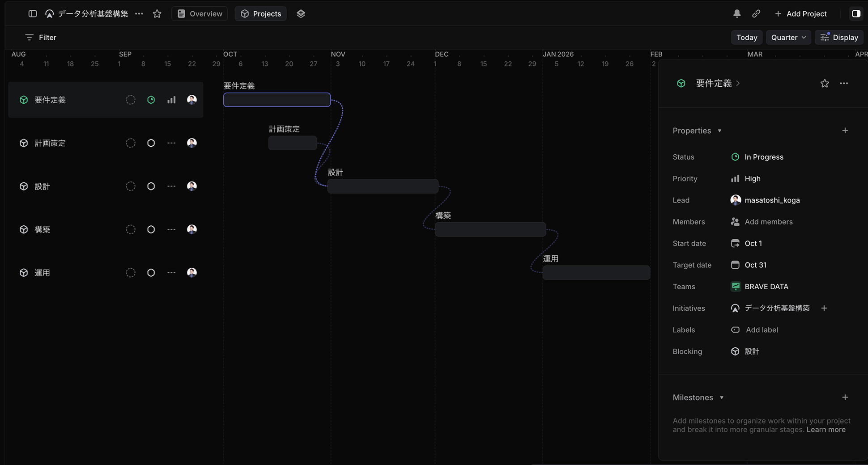The height and width of the screenshot is (465, 868).
Task: Star the データ分析基盤構築 initiative in header
Action: click(x=157, y=14)
